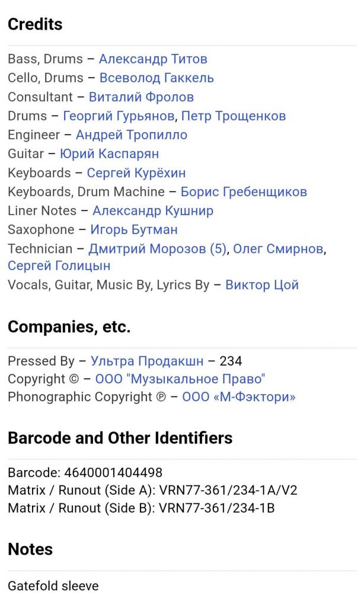Open the Сергей Голицын link
Image resolution: width=364 pixels, height=607 pixels.
[x=59, y=266]
